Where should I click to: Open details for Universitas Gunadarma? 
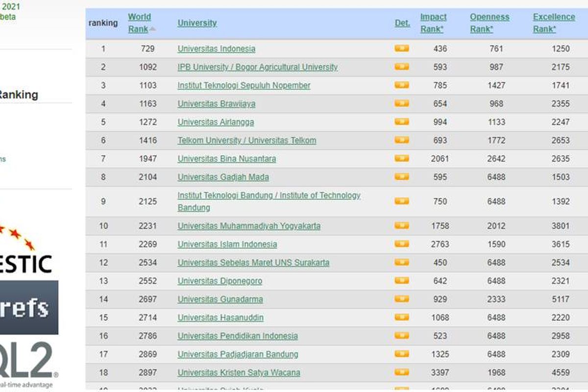(x=401, y=299)
